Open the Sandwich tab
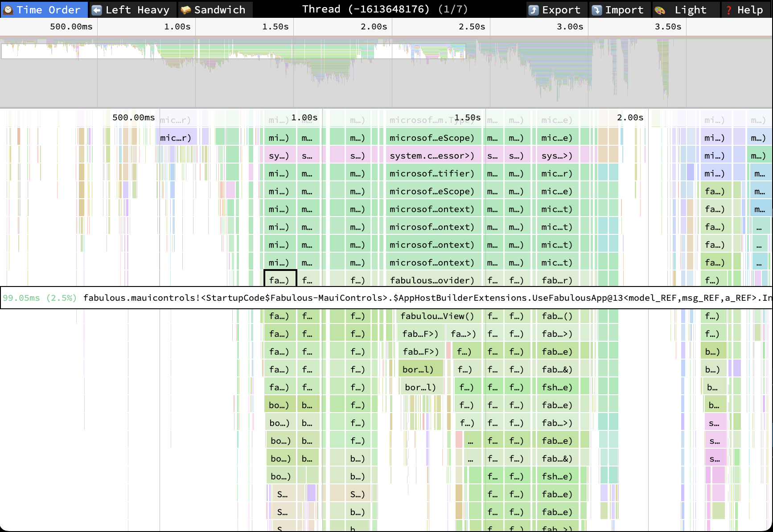Image resolution: width=773 pixels, height=532 pixels. pos(215,9)
